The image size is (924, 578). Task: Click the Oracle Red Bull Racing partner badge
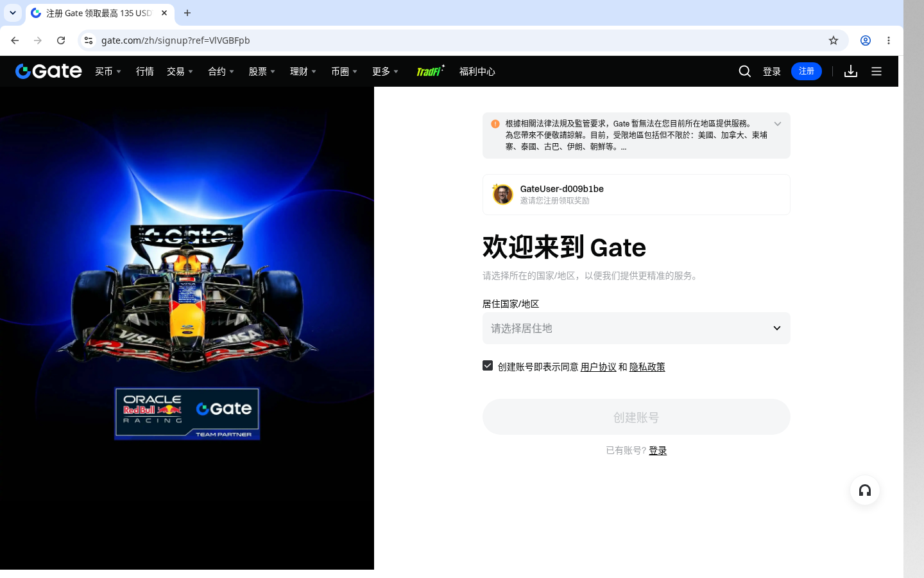click(187, 414)
